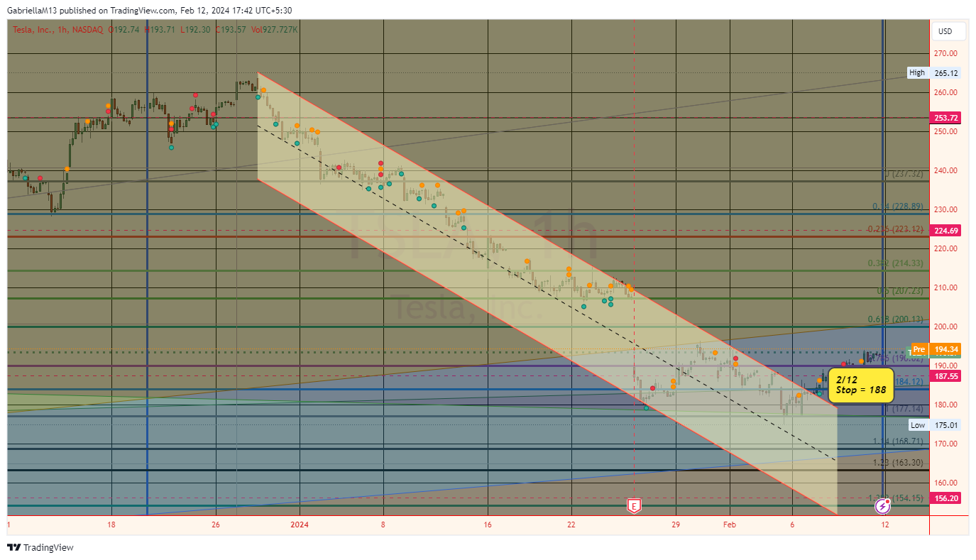Click the 270.00 price axis tick
Viewport: 976px width, 560px height.
pyautogui.click(x=945, y=53)
